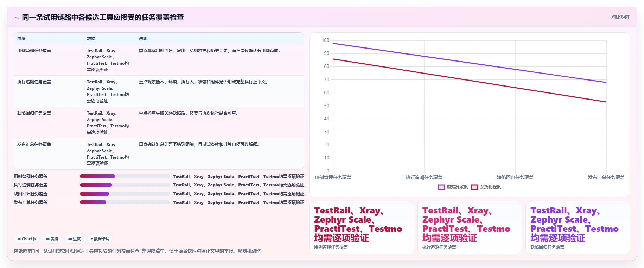Open the card captioned 用例管理任务覆盖
644x268 pixels.
pyautogui.click(x=362, y=228)
